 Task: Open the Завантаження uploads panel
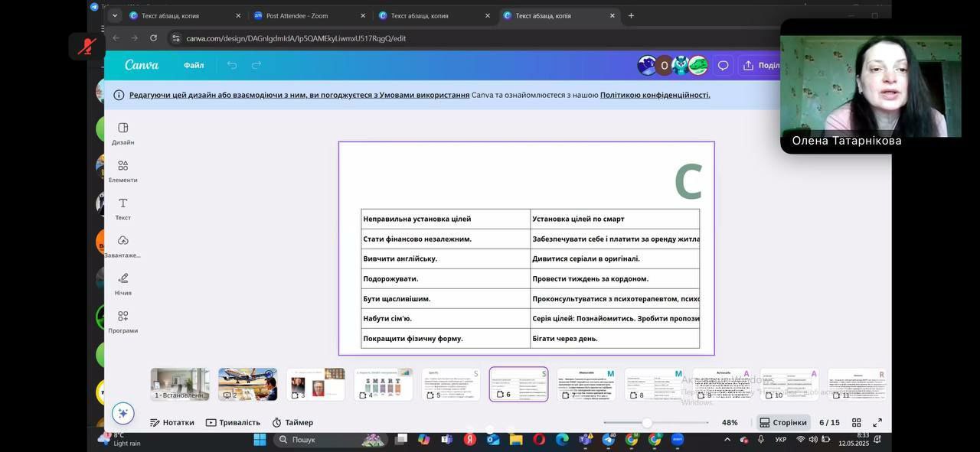pyautogui.click(x=122, y=246)
